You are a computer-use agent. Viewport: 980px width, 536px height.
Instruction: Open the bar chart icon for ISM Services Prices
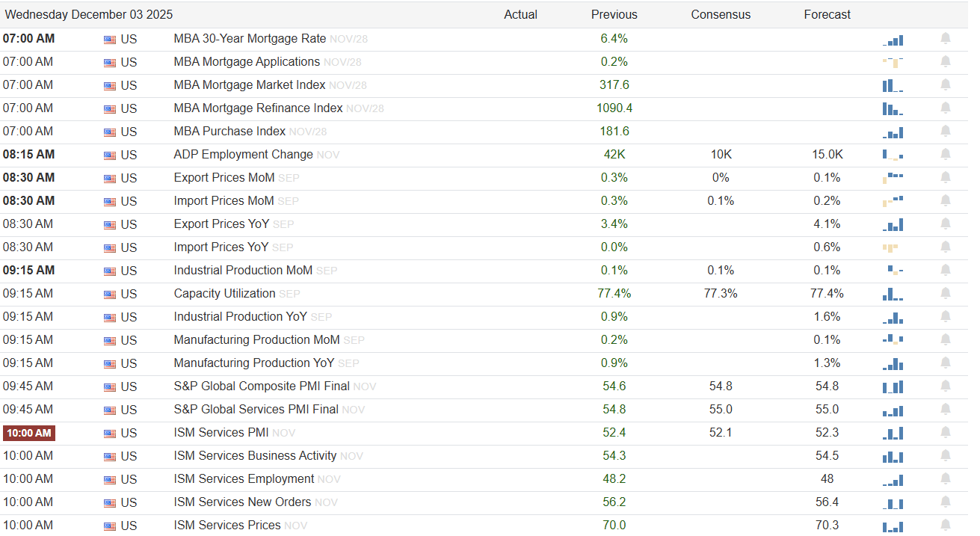tap(893, 526)
